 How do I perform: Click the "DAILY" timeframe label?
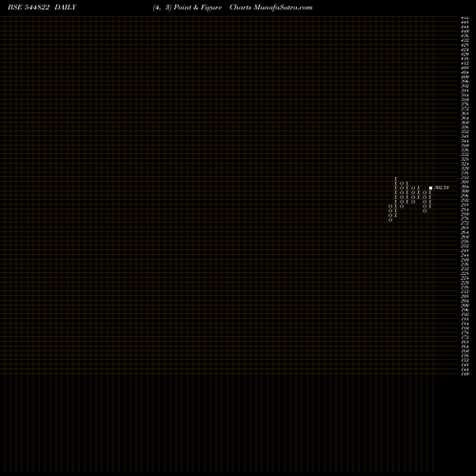pyautogui.click(x=66, y=8)
